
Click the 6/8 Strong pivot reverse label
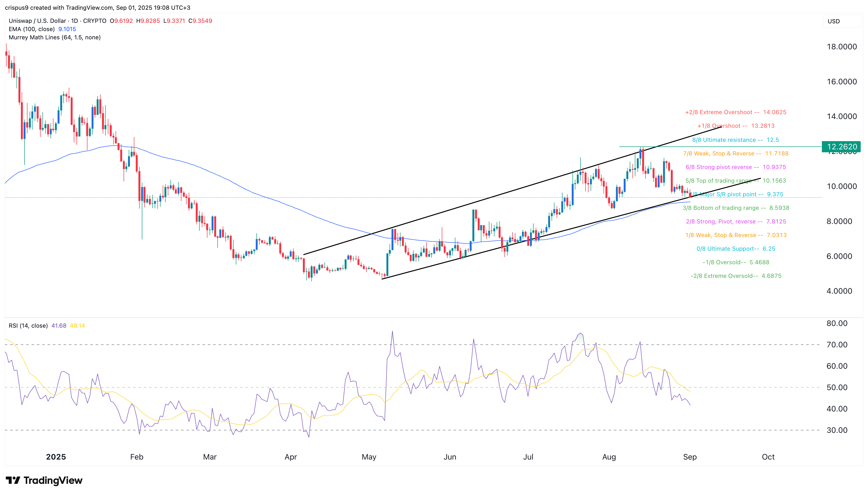click(735, 167)
